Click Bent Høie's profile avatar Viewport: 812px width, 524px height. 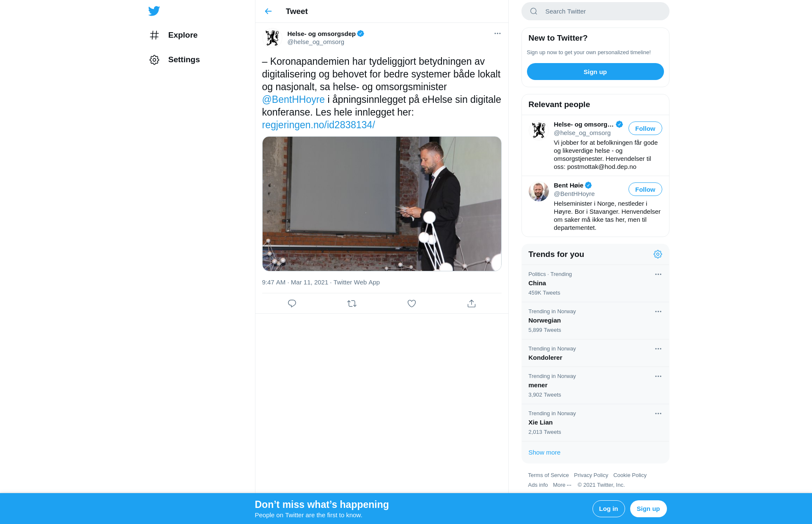click(x=538, y=191)
